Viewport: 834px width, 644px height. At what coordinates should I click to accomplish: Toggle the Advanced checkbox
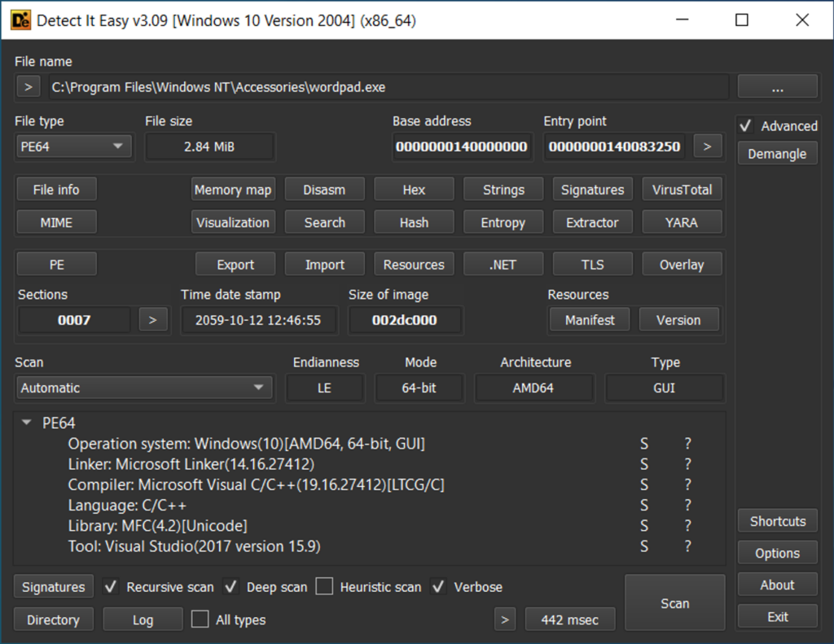tap(745, 126)
